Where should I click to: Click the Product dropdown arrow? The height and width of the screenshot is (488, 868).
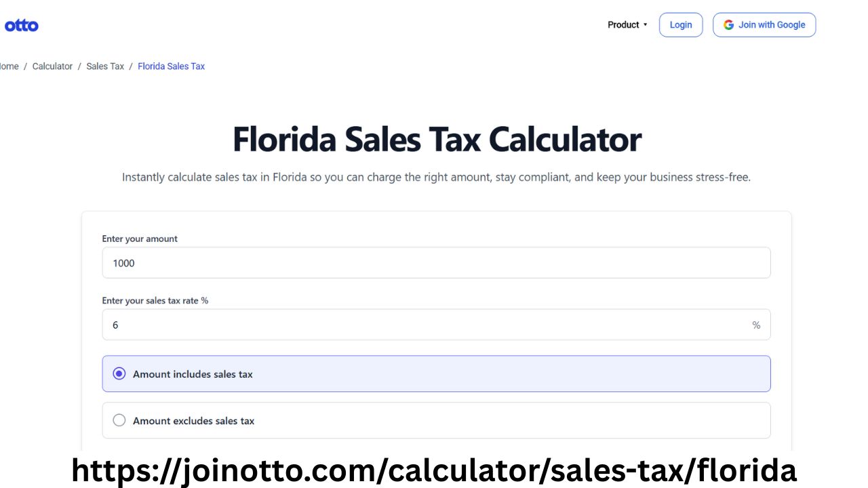point(645,25)
